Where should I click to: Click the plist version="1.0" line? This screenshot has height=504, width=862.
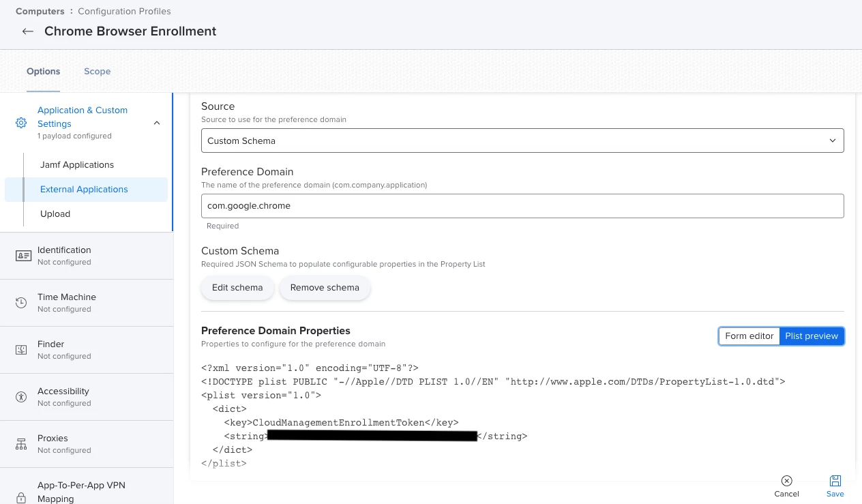pos(261,395)
